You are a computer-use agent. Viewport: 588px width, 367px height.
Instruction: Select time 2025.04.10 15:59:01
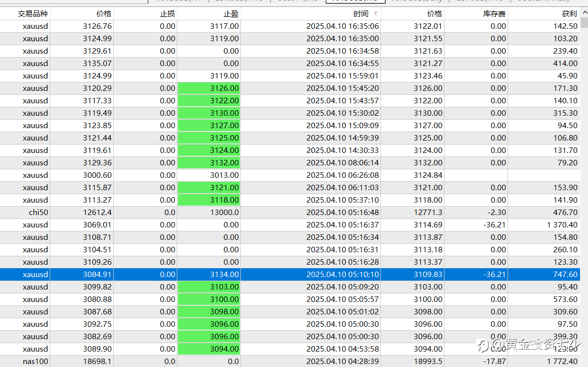coord(343,75)
